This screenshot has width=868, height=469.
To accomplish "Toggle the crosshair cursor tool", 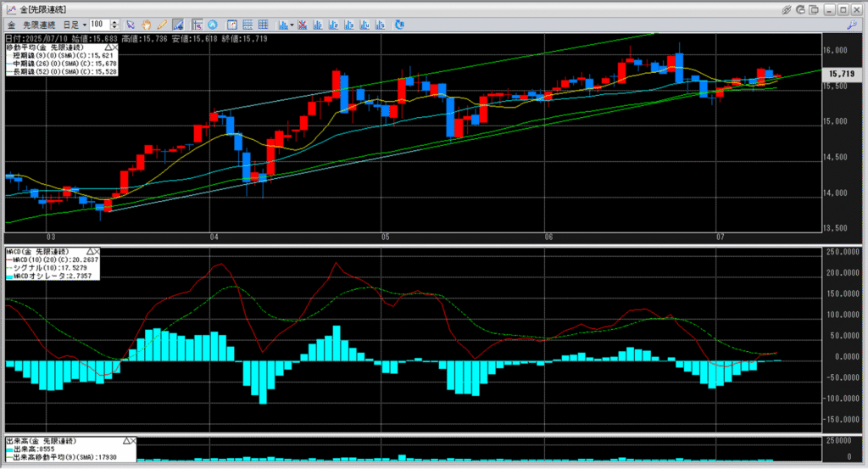I will [x=197, y=25].
